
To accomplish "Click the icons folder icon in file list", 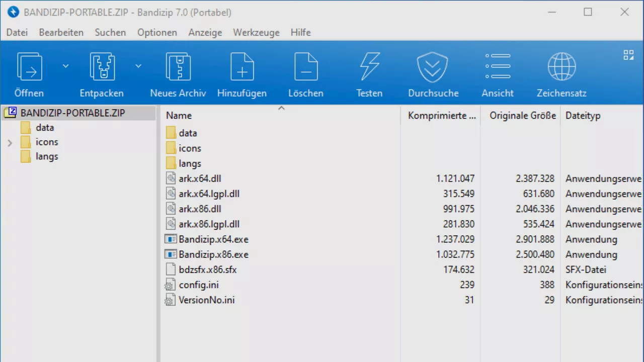I will 171,148.
